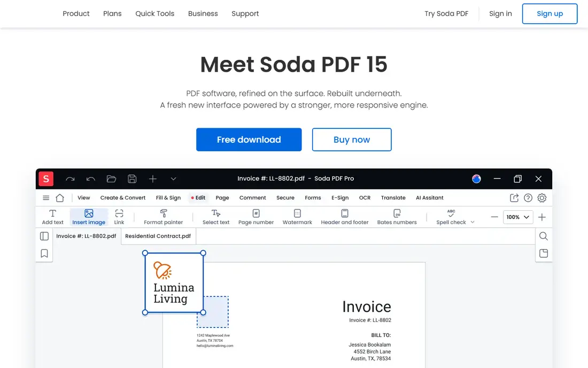Click the Try Soda PDF link
The height and width of the screenshot is (368, 588).
446,14
